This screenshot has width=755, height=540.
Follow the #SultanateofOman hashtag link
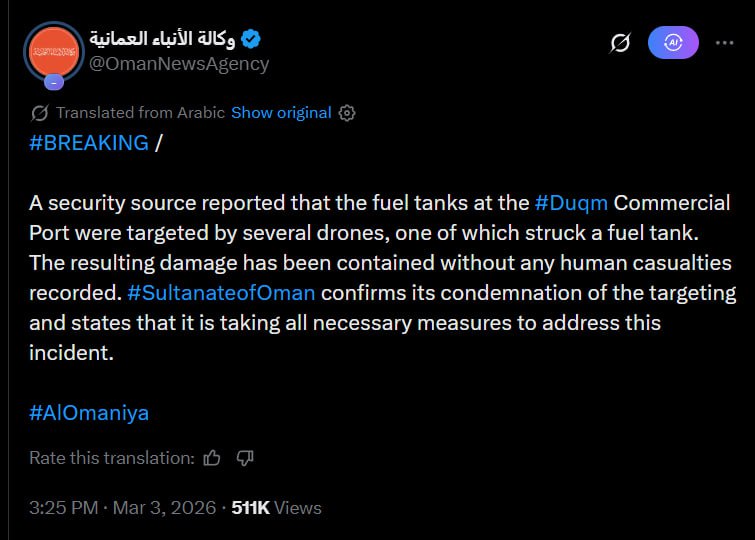pyautogui.click(x=222, y=293)
